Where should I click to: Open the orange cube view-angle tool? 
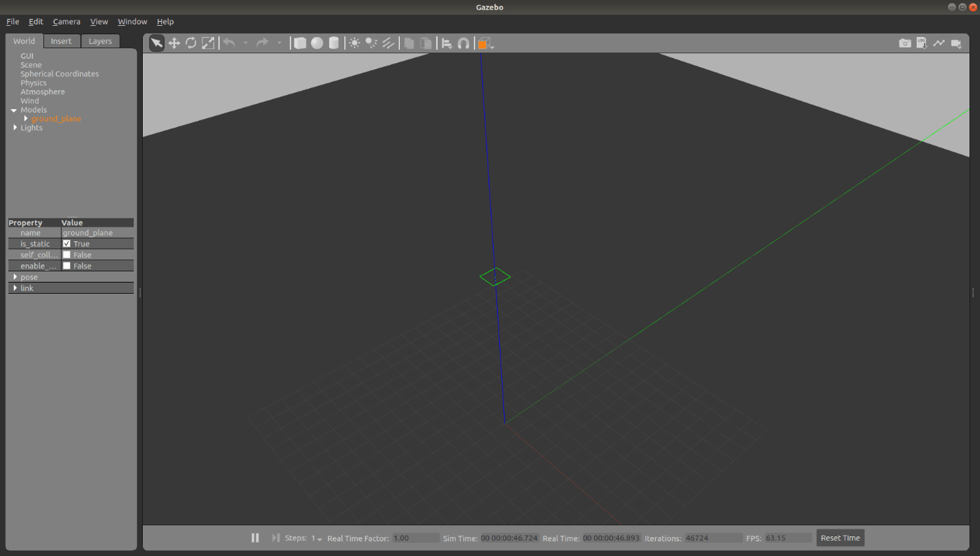[485, 43]
